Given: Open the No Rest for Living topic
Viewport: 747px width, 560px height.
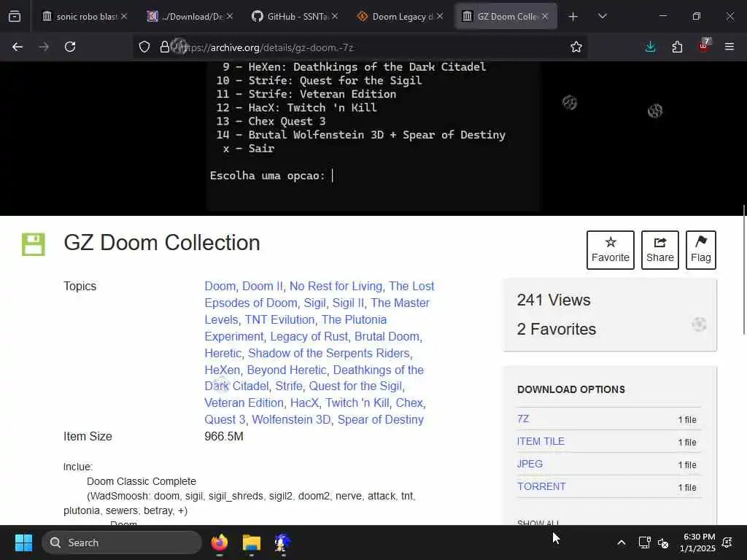Looking at the screenshot, I should pyautogui.click(x=336, y=286).
